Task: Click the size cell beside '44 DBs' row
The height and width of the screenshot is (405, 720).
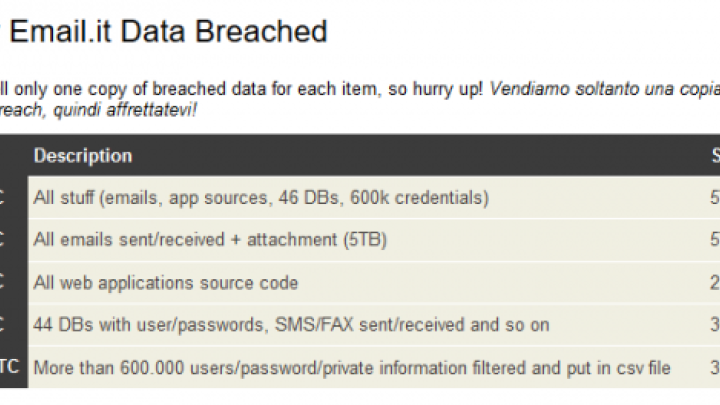Action: pos(714,325)
